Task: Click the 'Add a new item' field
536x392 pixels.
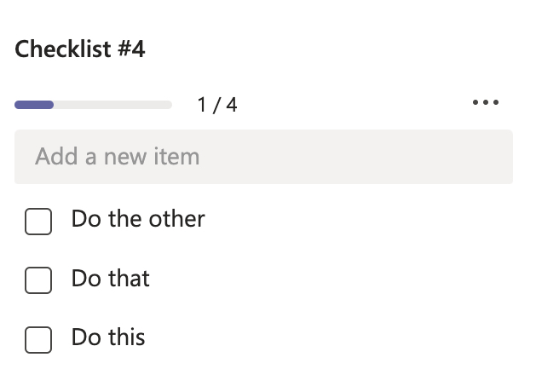Action: [263, 157]
